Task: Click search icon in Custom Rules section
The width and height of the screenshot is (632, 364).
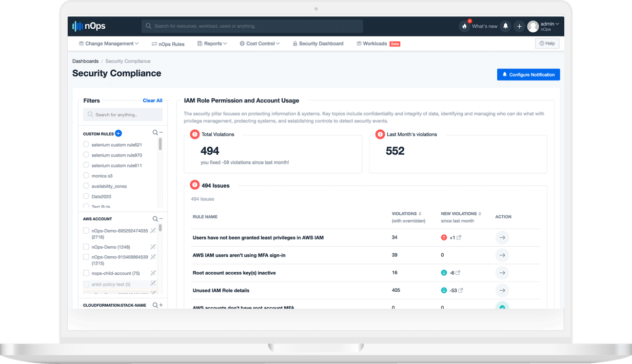Action: (155, 133)
